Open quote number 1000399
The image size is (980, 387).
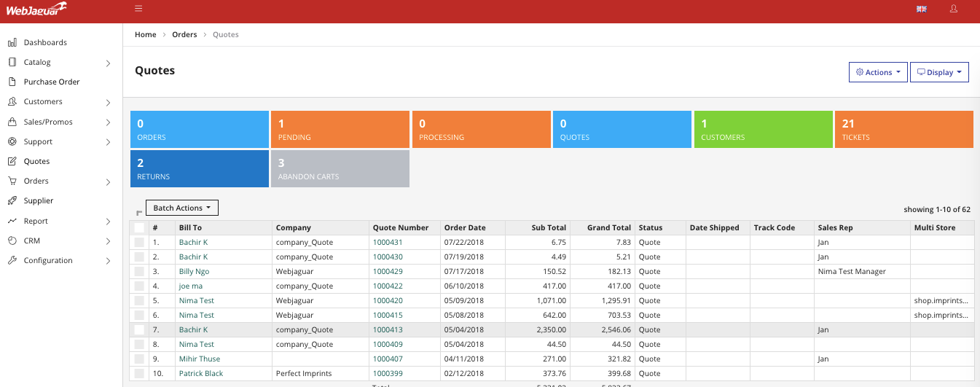click(x=388, y=373)
